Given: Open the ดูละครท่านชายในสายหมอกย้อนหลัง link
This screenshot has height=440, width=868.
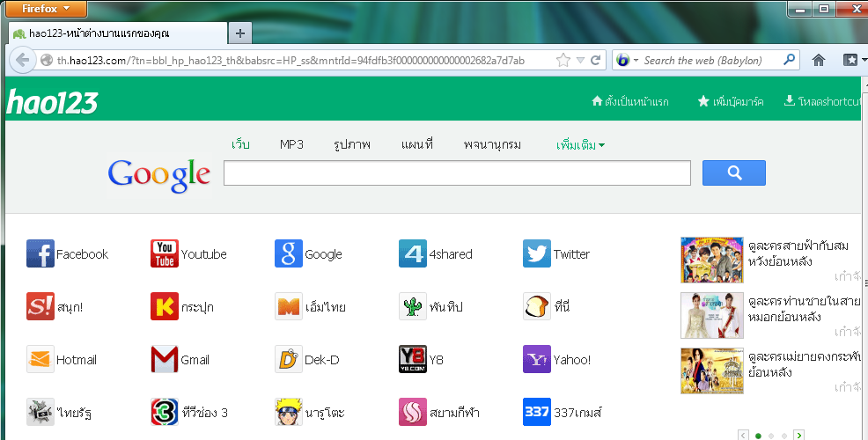Looking at the screenshot, I should (x=804, y=309).
